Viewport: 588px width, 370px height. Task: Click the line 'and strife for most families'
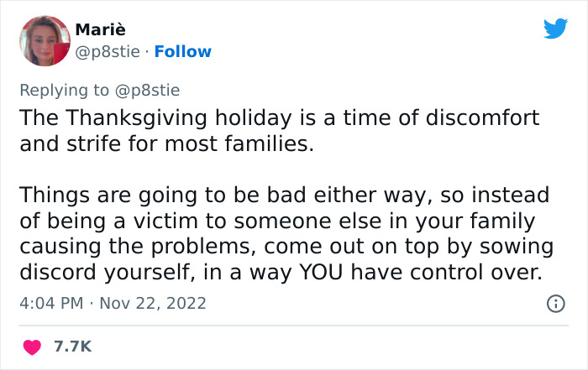[x=165, y=143]
